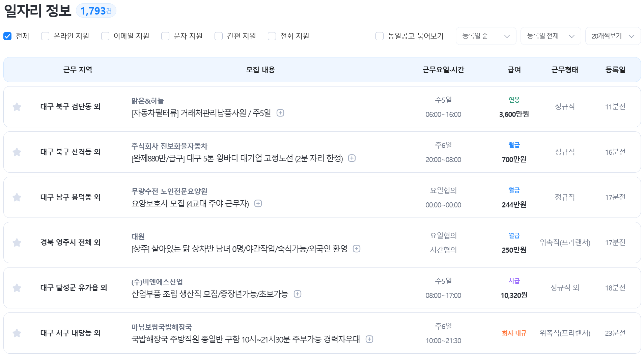Click the 06:00~16:00 working hours

click(443, 115)
